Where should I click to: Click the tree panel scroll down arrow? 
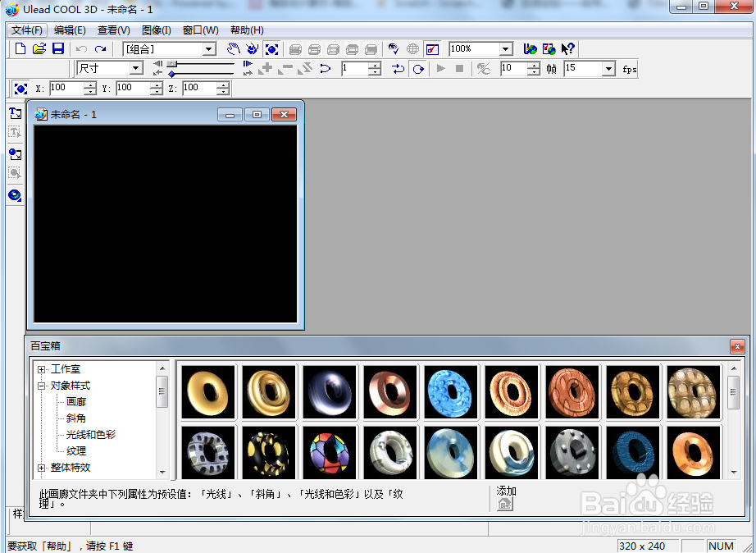pyautogui.click(x=162, y=472)
